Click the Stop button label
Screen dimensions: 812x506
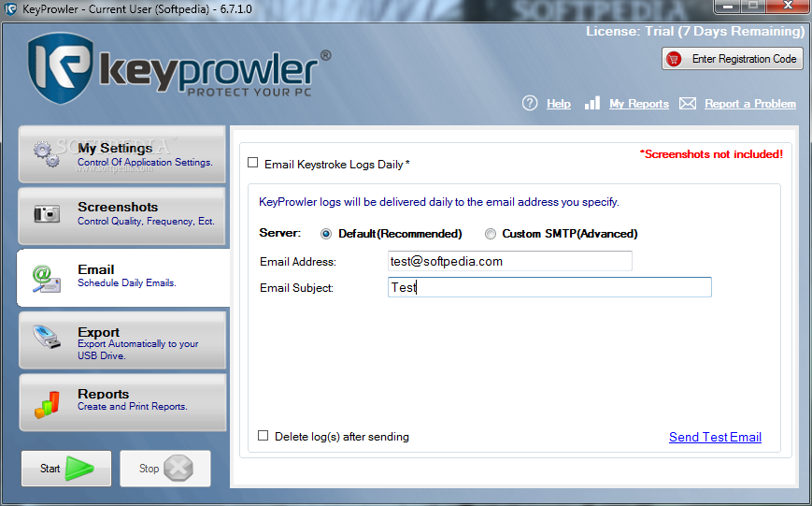149,469
